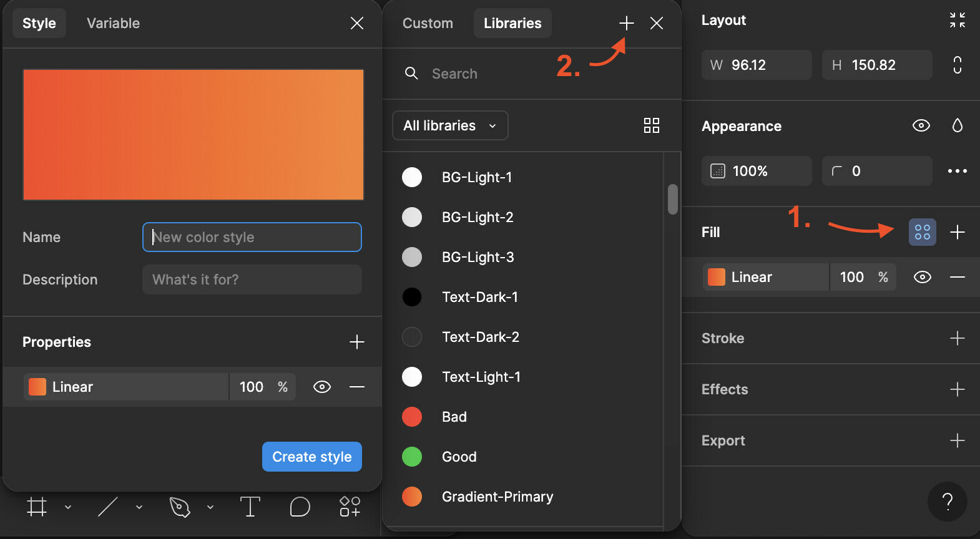Edit the 100 opacity value in Properties
980x539 pixels.
252,387
